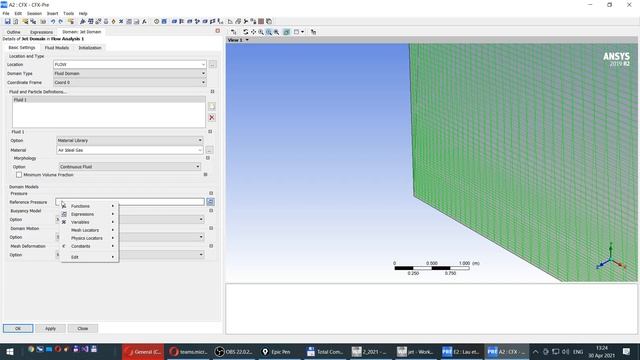Click the rotate view icon in viewer toolbar
The width and height of the screenshot is (640, 360).
245,32
